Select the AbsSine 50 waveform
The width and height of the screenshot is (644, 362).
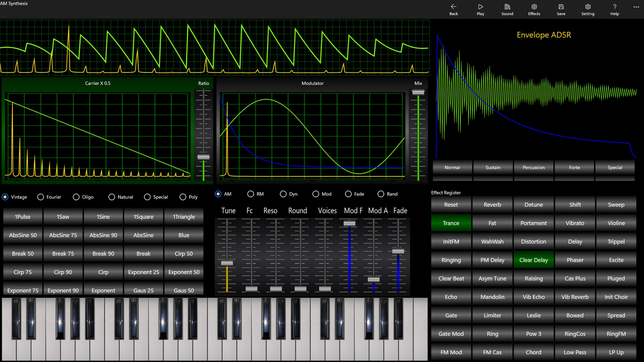click(x=22, y=235)
